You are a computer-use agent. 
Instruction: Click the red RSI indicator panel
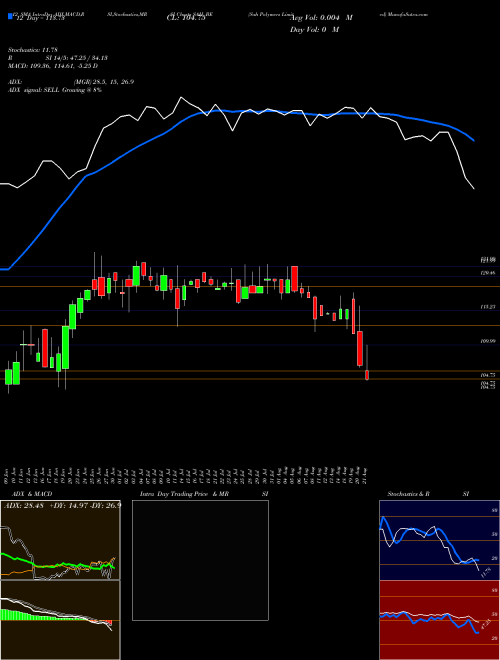pyautogui.click(x=439, y=620)
